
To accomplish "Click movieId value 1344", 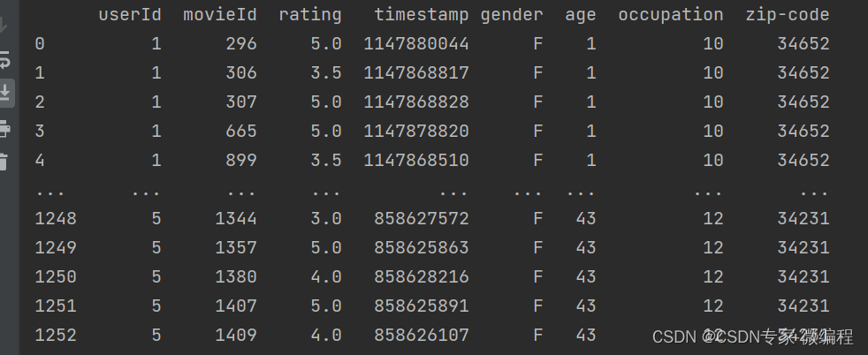I will click(x=236, y=218).
